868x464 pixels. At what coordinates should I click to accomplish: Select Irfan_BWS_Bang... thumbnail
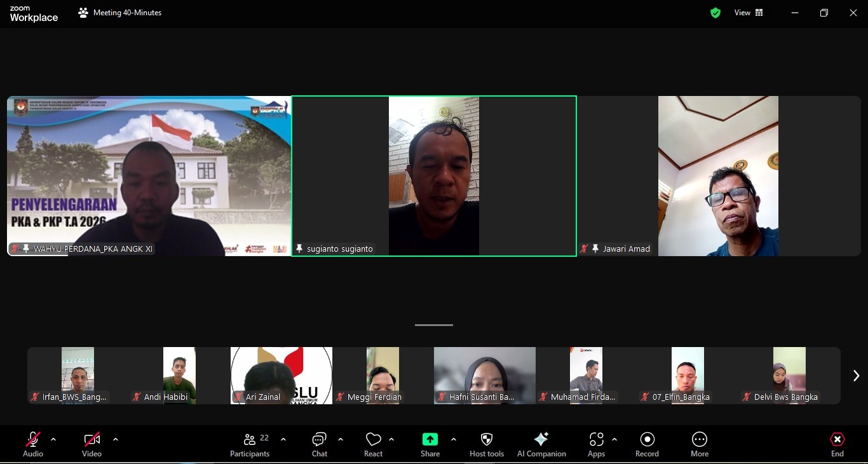(78, 376)
